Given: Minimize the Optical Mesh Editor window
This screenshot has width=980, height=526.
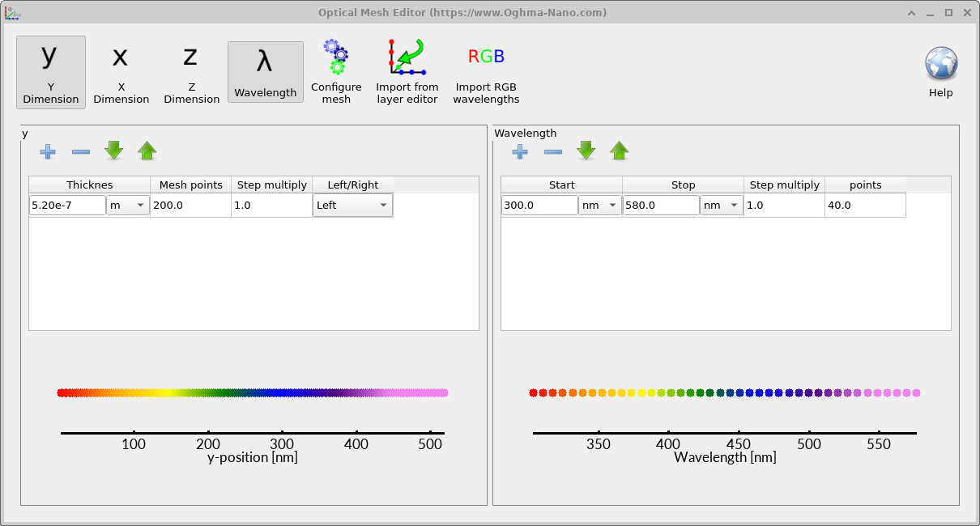Looking at the screenshot, I should [931, 13].
